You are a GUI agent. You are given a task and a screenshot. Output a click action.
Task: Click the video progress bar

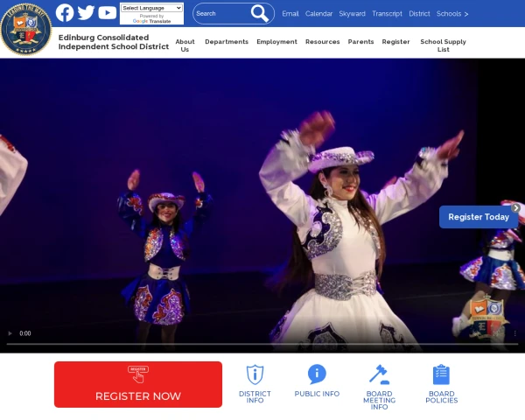262,344
